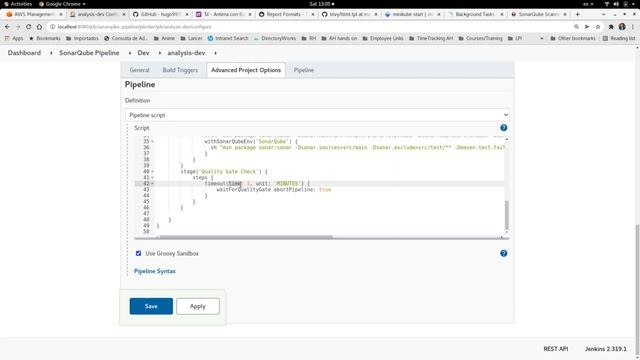This screenshot has height=360, width=640.
Task: Go back with browser back arrow
Action: point(7,27)
